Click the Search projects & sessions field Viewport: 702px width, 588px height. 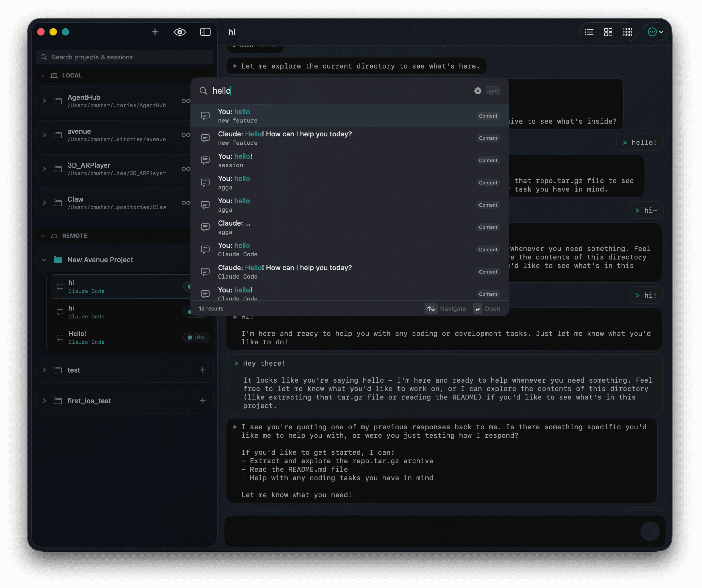click(124, 57)
